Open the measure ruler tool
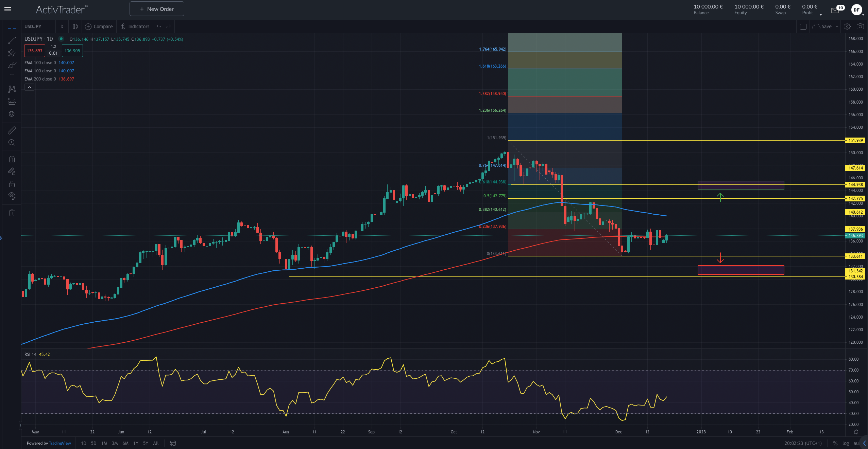 tap(11, 130)
